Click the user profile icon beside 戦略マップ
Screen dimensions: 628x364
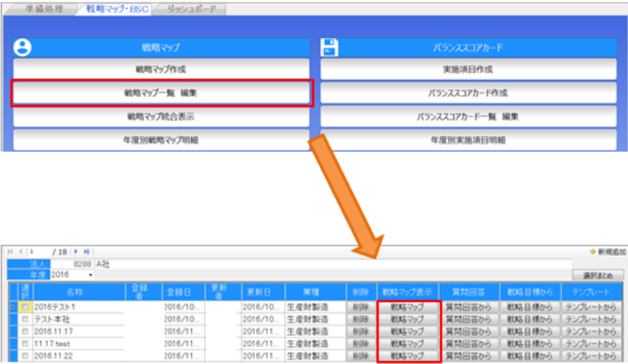[23, 47]
